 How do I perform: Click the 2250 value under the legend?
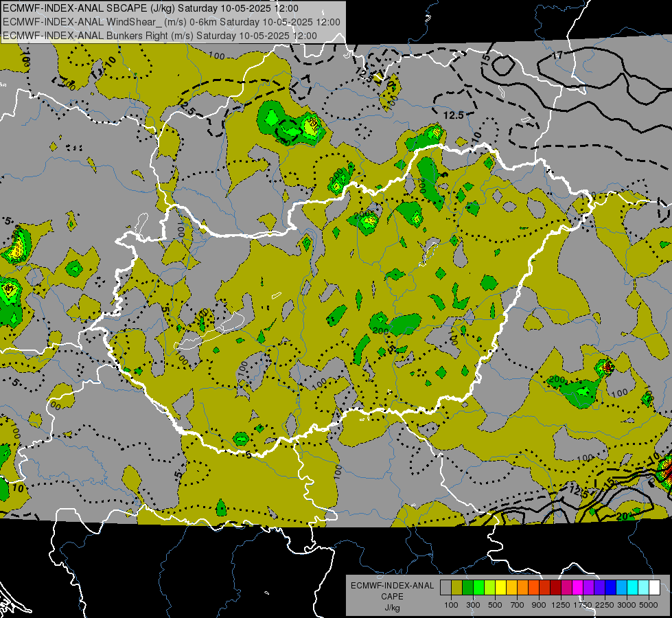point(605,605)
